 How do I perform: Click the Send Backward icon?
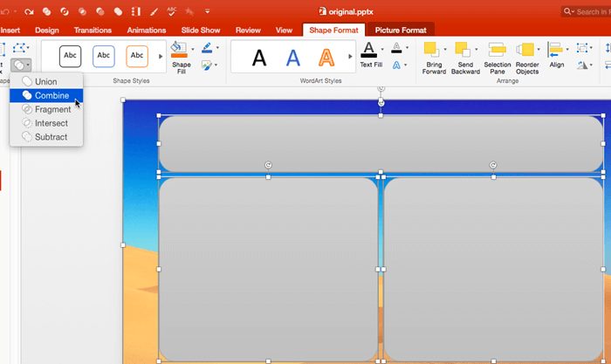click(x=462, y=51)
